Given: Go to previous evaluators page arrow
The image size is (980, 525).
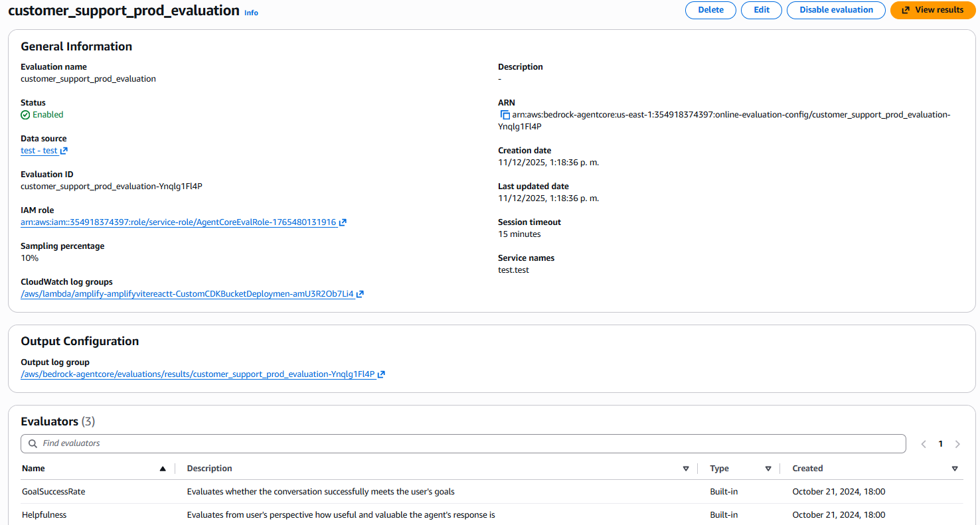Looking at the screenshot, I should (x=924, y=444).
